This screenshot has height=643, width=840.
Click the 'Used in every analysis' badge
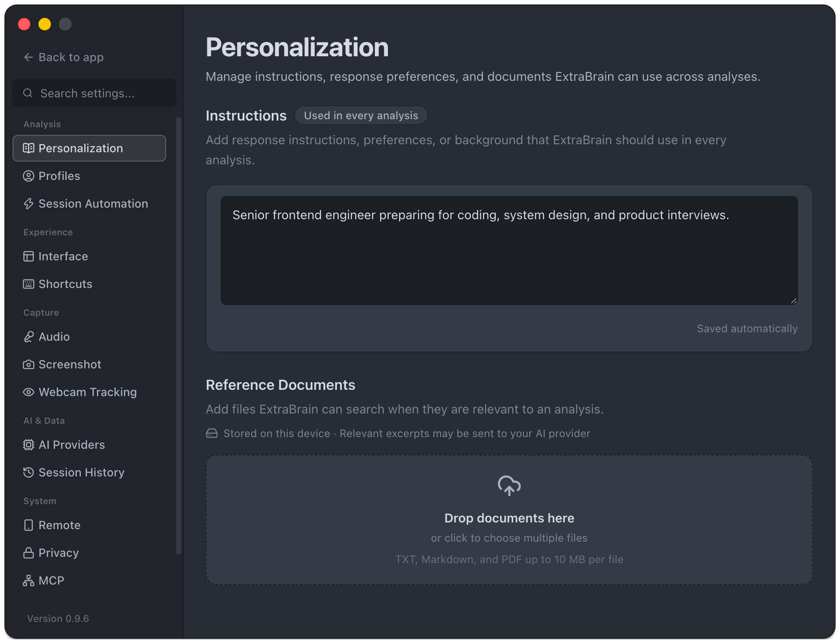pyautogui.click(x=361, y=116)
